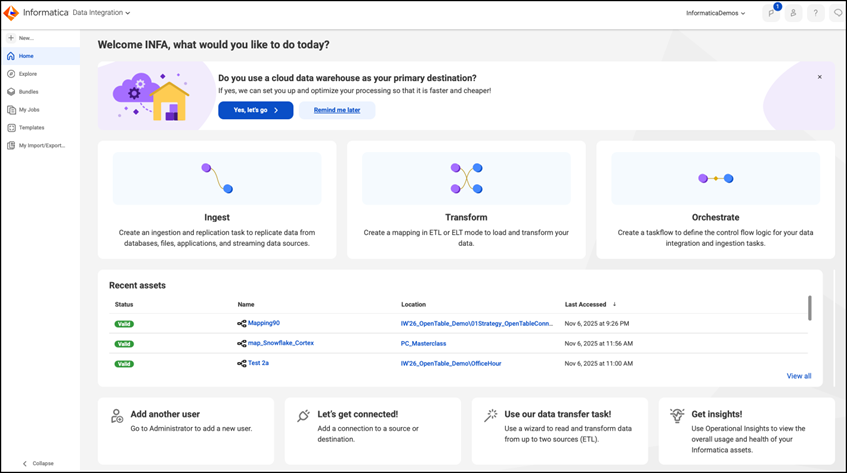Click the user profile icon
This screenshot has height=473, width=847.
793,13
